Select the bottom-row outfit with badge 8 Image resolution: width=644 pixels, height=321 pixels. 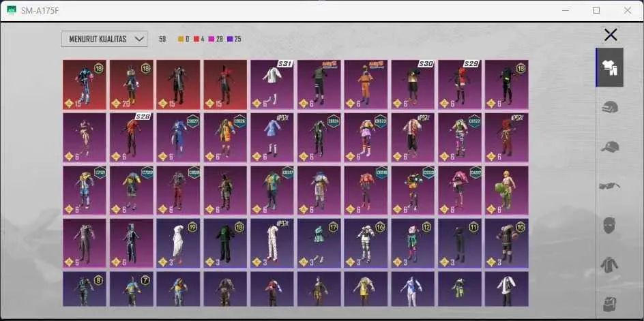85,289
